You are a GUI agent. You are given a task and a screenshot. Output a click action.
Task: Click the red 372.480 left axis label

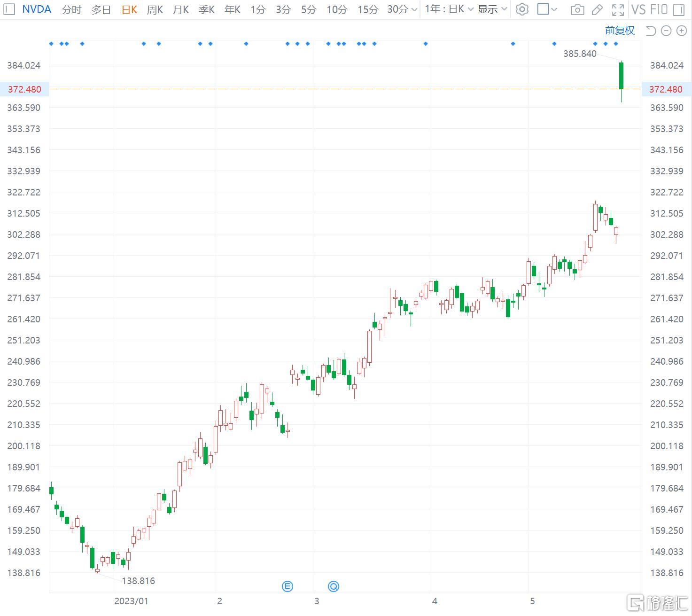(x=24, y=89)
